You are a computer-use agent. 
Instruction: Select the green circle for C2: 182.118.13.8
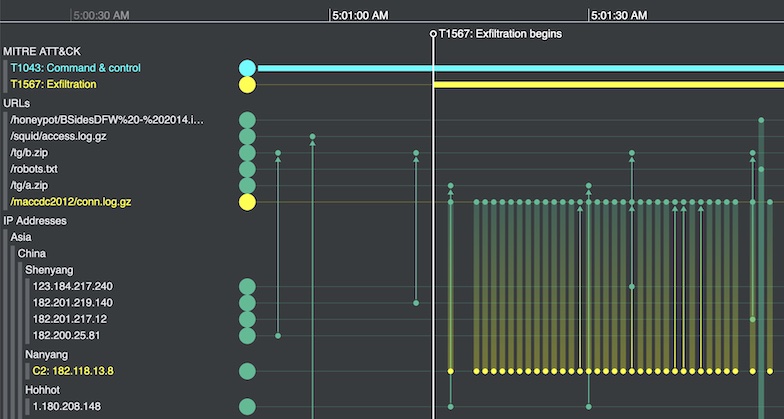[x=247, y=371]
